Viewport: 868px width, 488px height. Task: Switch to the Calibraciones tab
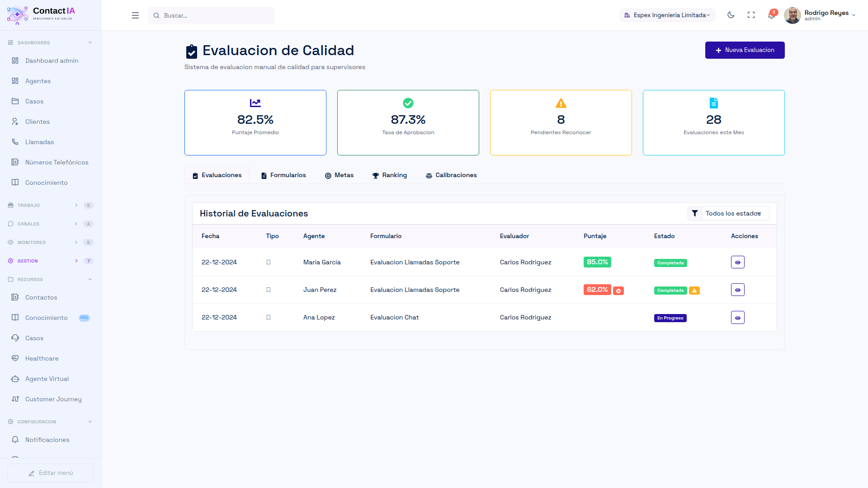tap(451, 175)
